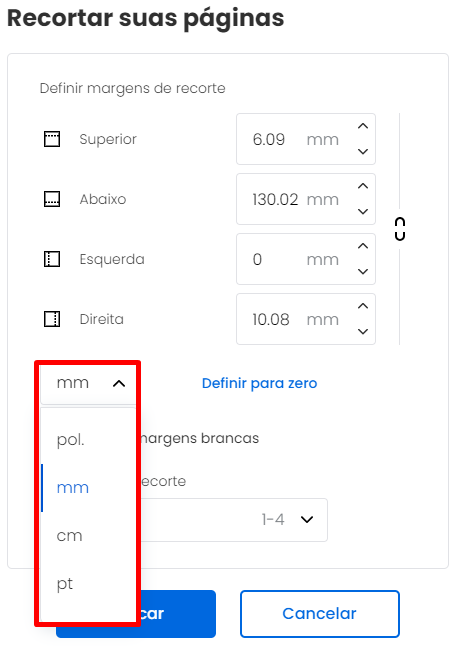
Task: Increase the Direita margin value
Action: tap(363, 306)
